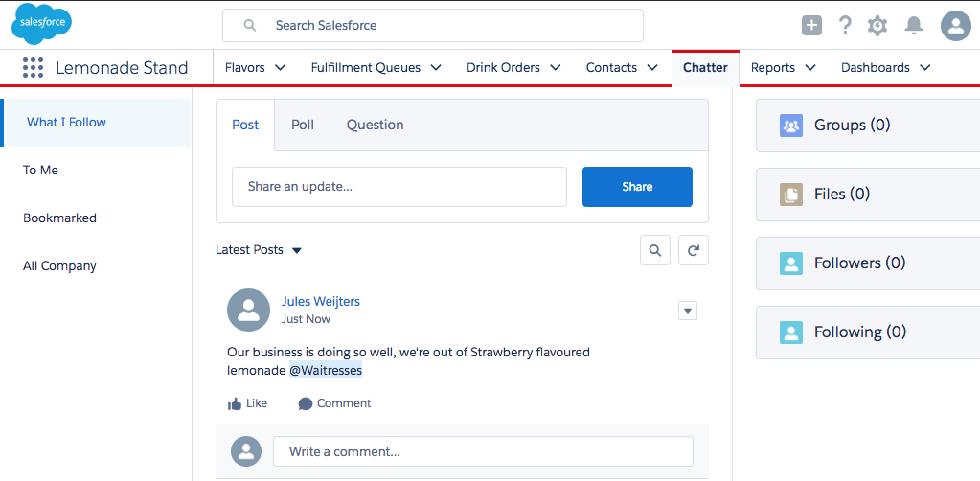Expand the Flavors tab dropdown chevron
The height and width of the screenshot is (481, 980).
pyautogui.click(x=280, y=68)
